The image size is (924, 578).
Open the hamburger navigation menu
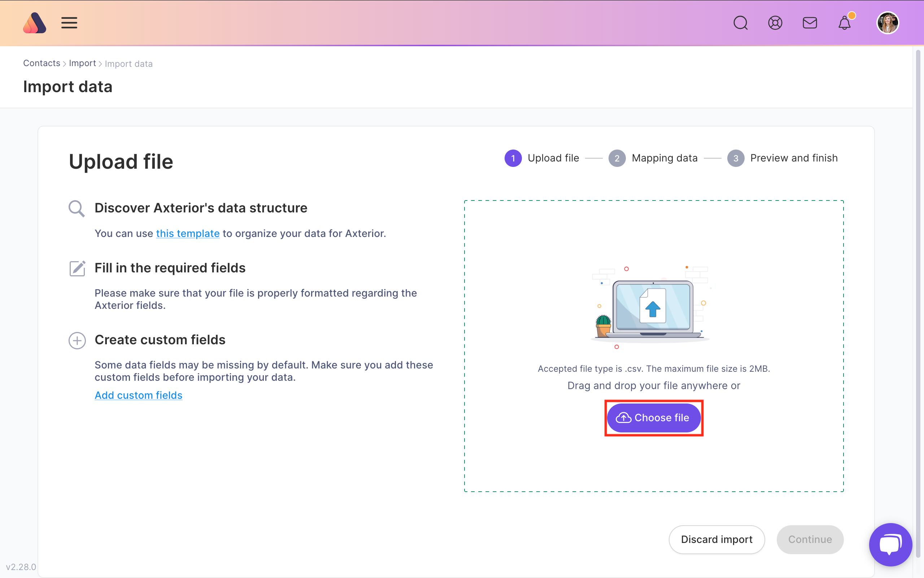[x=69, y=23]
